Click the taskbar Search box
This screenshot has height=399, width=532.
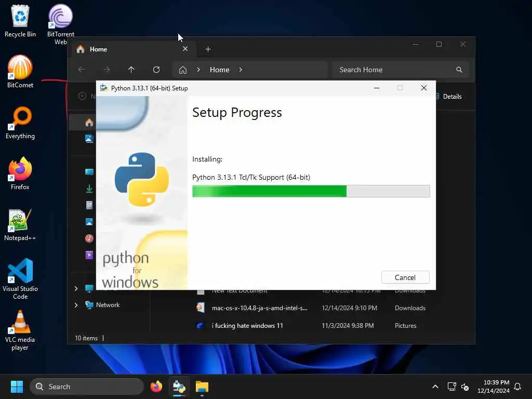pos(87,387)
